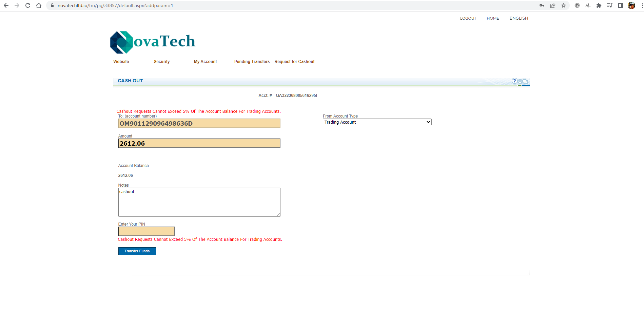
Task: Open the browser home page
Action: 39,5
